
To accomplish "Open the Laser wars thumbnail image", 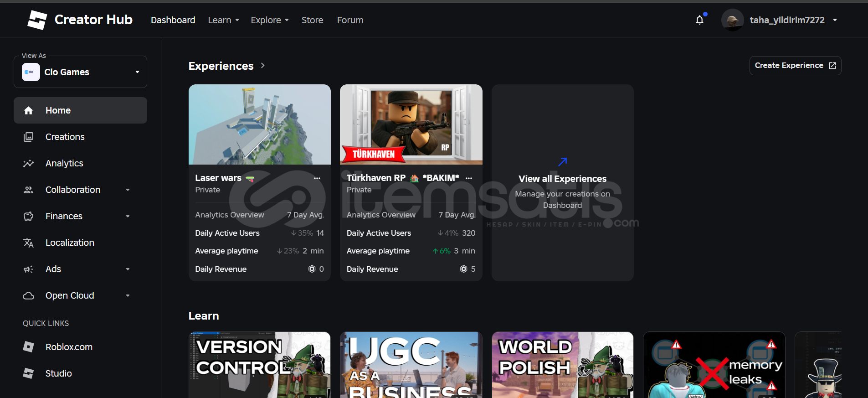I will pyautogui.click(x=260, y=124).
